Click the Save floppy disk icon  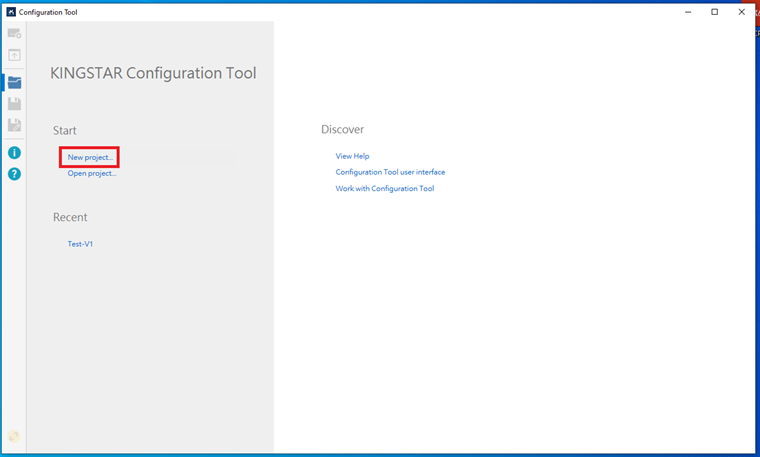tap(14, 104)
